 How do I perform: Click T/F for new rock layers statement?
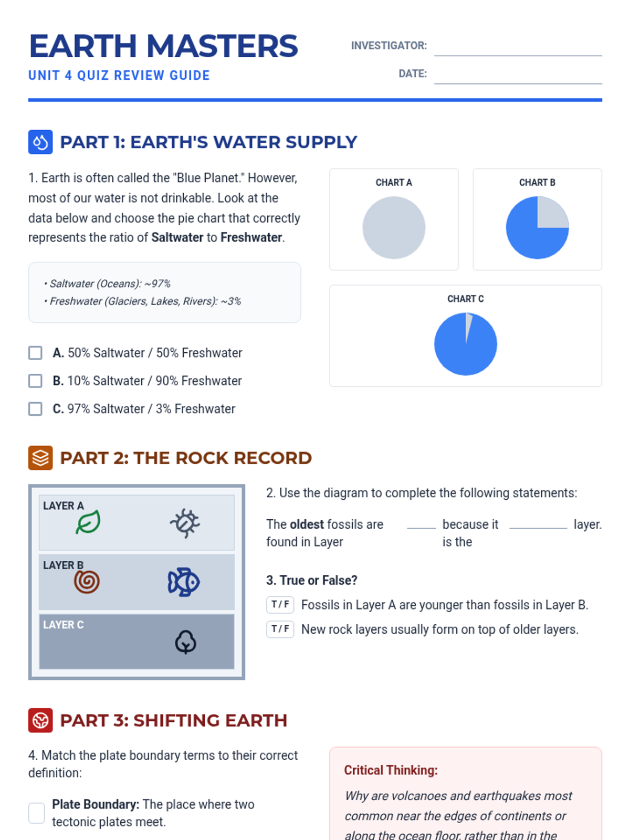[280, 629]
